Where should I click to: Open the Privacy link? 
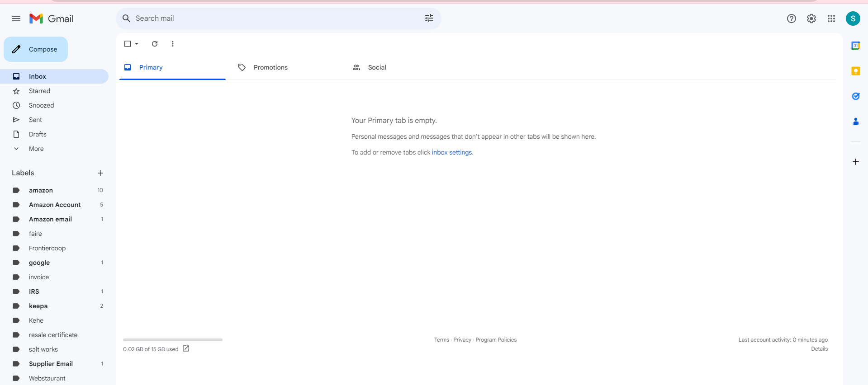coord(462,340)
